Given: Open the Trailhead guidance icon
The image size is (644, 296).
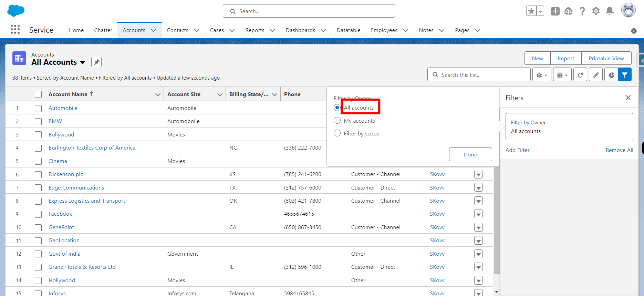Looking at the screenshot, I should click(x=569, y=11).
